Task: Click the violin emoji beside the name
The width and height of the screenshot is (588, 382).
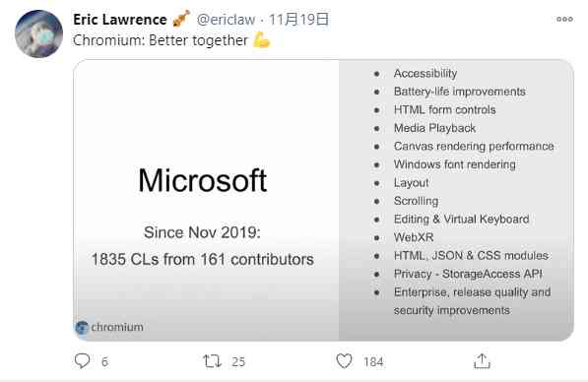Action: (181, 19)
